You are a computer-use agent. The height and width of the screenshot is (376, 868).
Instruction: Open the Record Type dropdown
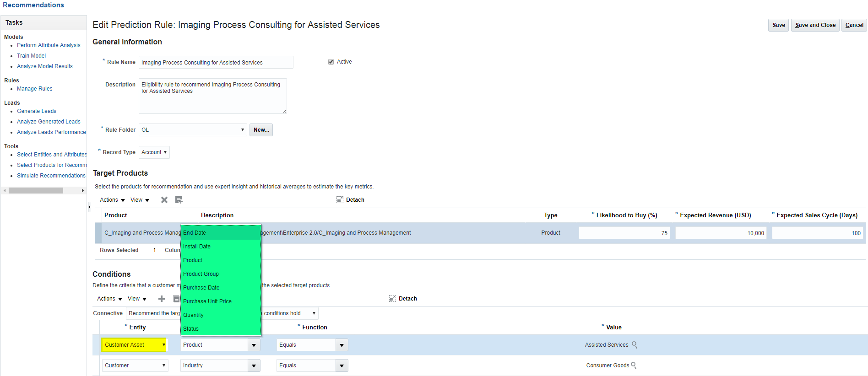(x=154, y=152)
